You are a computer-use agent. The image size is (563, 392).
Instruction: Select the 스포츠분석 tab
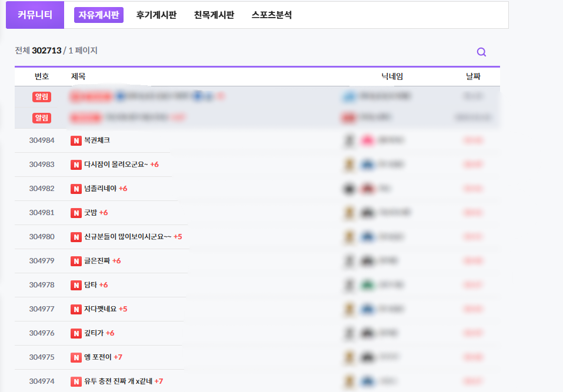click(271, 15)
